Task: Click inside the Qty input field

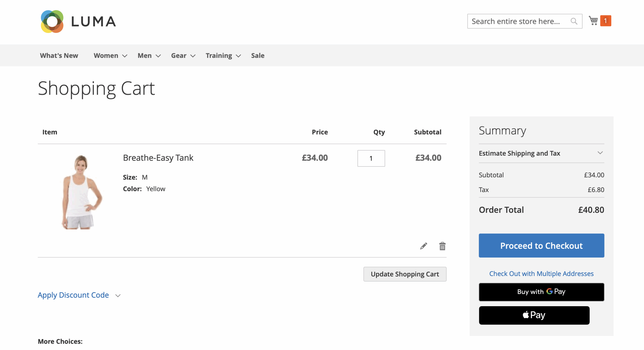Action: tap(371, 158)
